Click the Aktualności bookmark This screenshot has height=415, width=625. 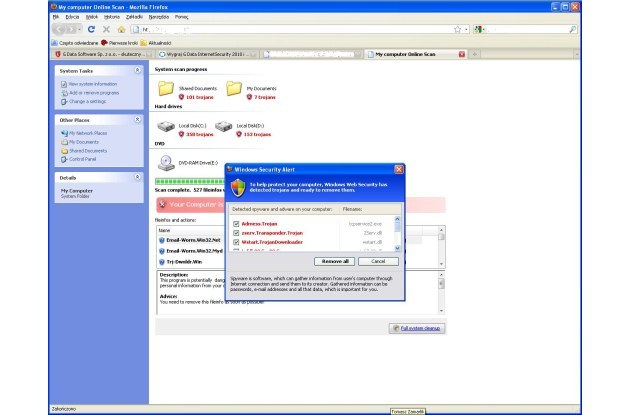click(x=156, y=43)
